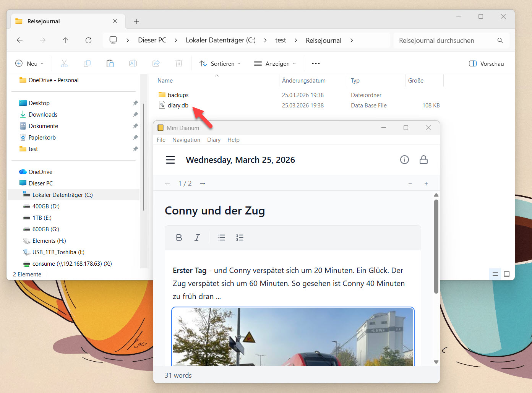Expand the Neu dropdown
The width and height of the screenshot is (532, 393).
point(29,63)
